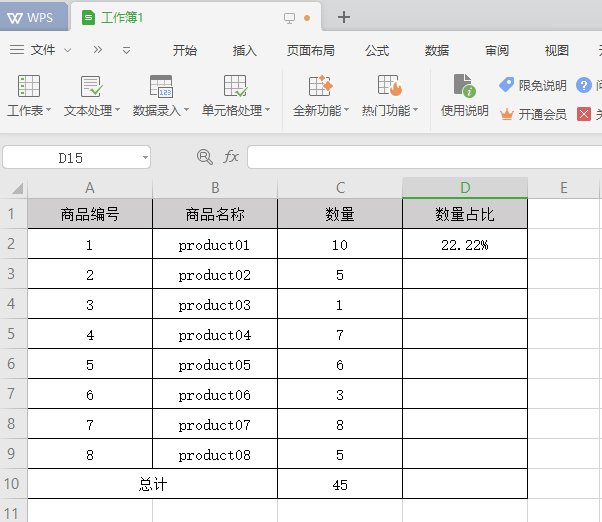
Task: Expand the 单元格处理 dropdown label
Action: click(x=236, y=111)
